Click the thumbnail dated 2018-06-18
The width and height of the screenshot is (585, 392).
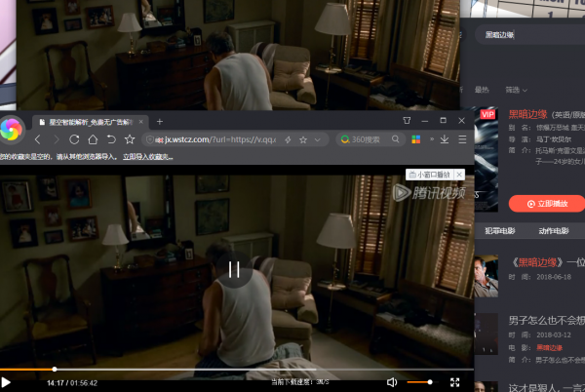click(x=487, y=276)
